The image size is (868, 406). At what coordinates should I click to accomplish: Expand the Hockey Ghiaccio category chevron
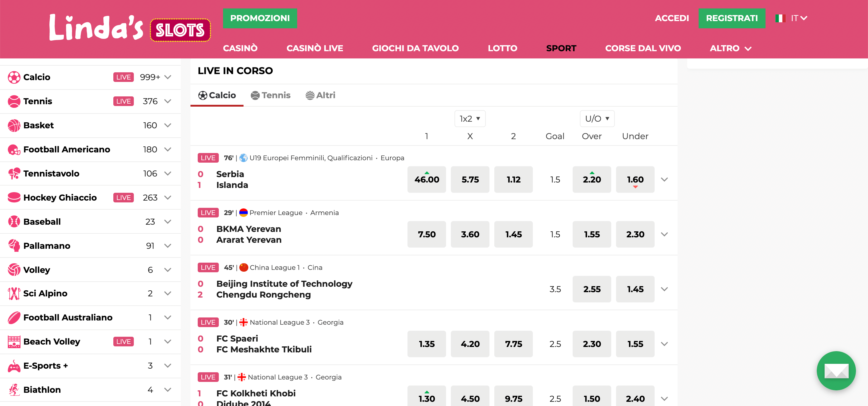[168, 198]
